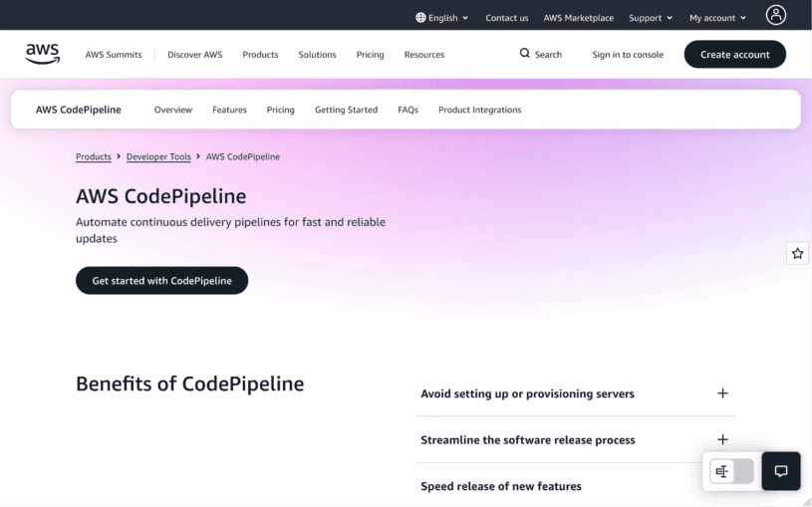The height and width of the screenshot is (507, 812).
Task: Open the Getting Started tab
Action: tap(346, 110)
